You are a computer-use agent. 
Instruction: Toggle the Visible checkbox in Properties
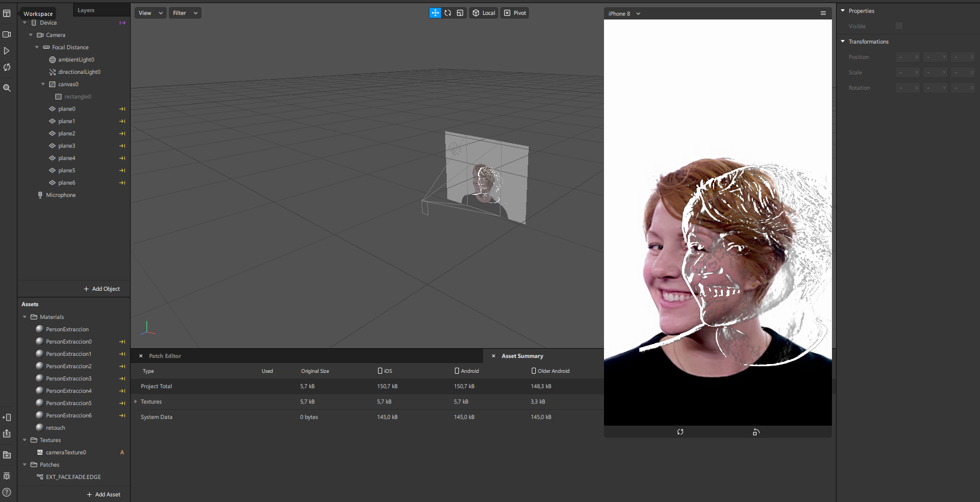pos(899,26)
